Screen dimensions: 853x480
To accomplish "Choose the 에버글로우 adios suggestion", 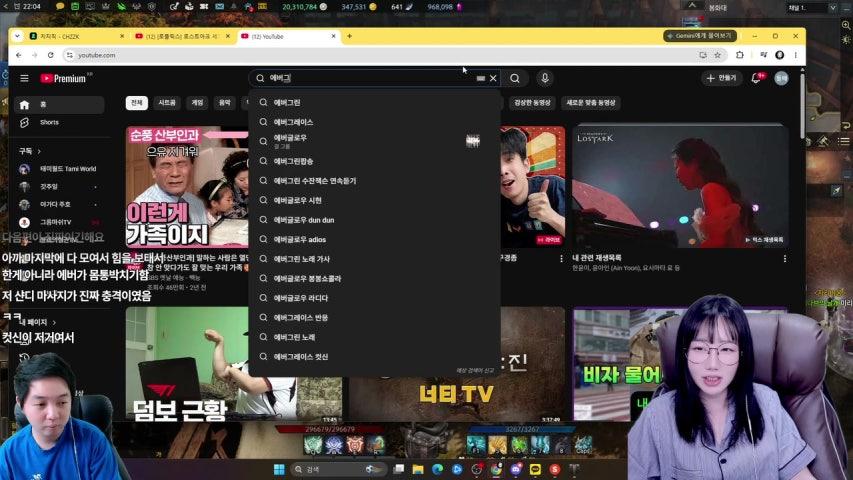I will (x=375, y=239).
